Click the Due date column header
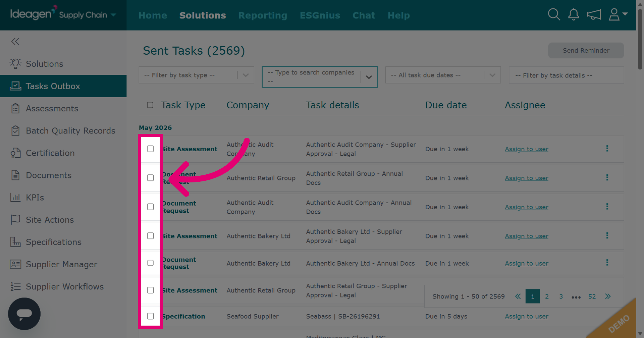Image resolution: width=644 pixels, height=338 pixels. pos(446,105)
